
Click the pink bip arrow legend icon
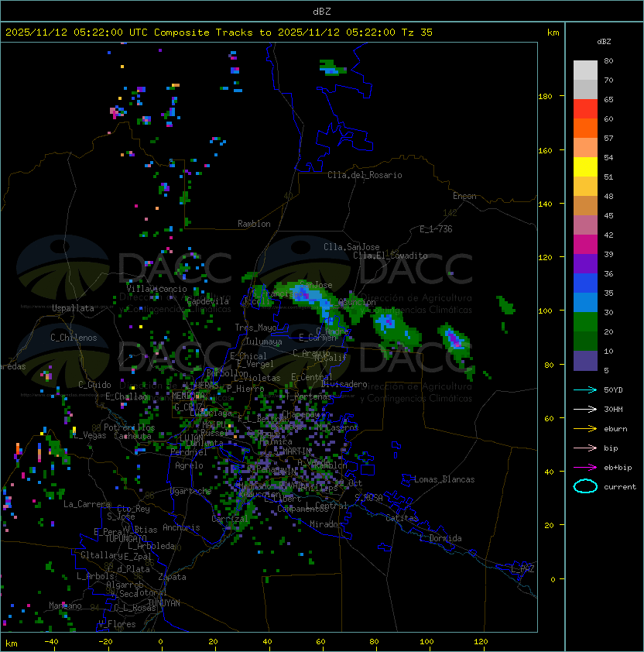(x=585, y=448)
